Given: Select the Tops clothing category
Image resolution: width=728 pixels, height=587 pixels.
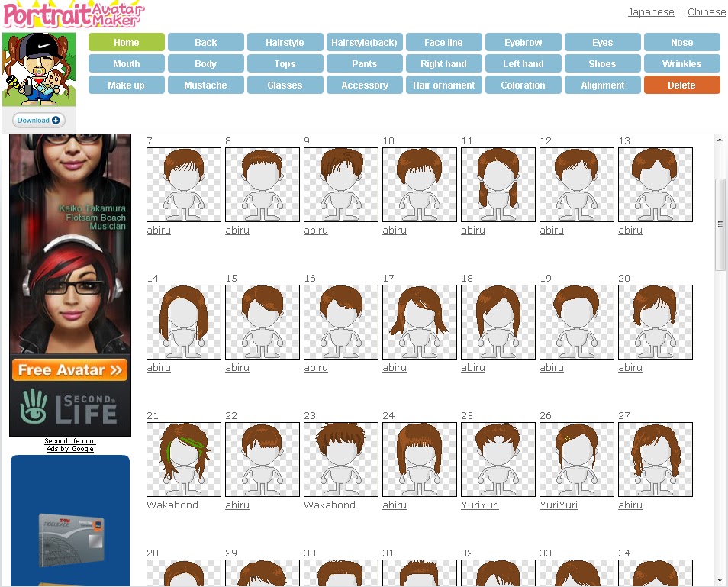Looking at the screenshot, I should [x=285, y=63].
